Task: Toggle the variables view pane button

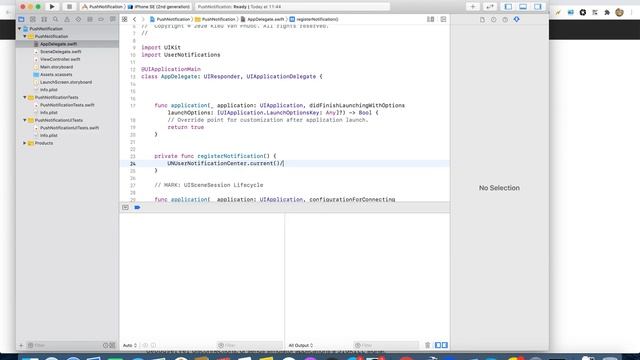Action: coord(438,345)
